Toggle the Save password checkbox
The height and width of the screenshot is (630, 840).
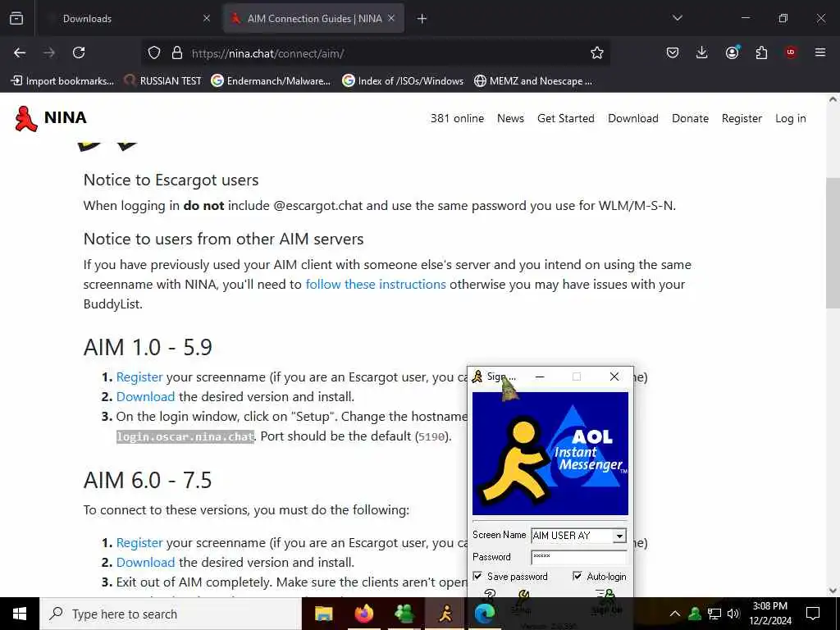[x=477, y=576]
